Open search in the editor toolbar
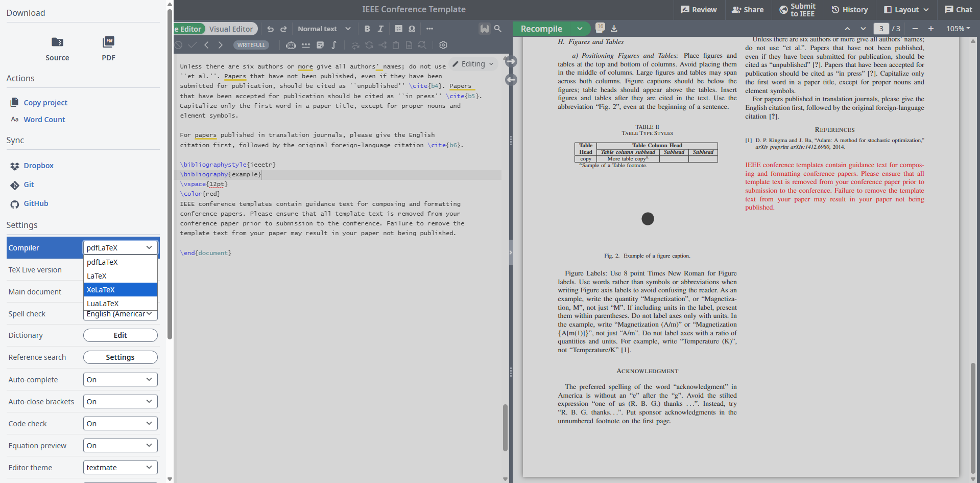The width and height of the screenshot is (980, 483). click(498, 29)
